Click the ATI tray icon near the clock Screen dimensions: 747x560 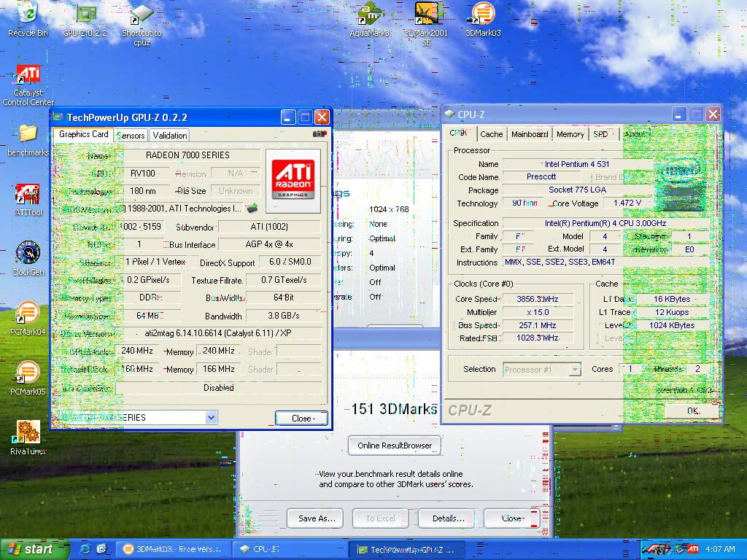pos(693,550)
